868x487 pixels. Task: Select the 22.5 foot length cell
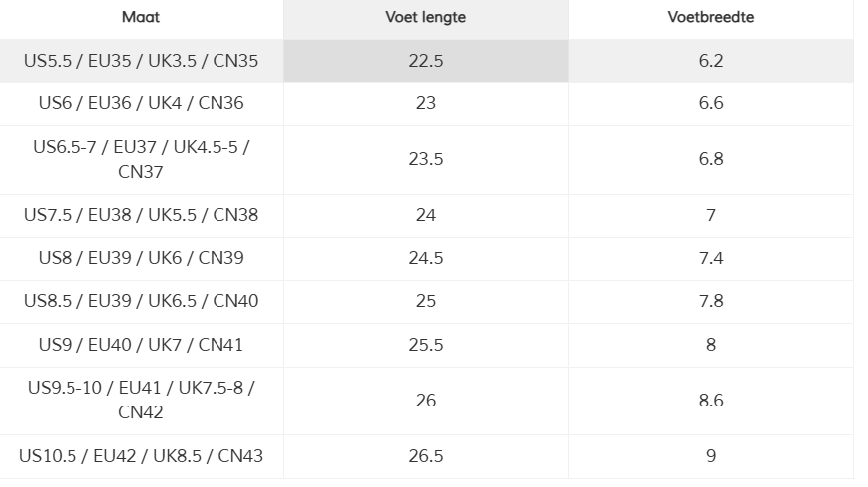click(426, 61)
